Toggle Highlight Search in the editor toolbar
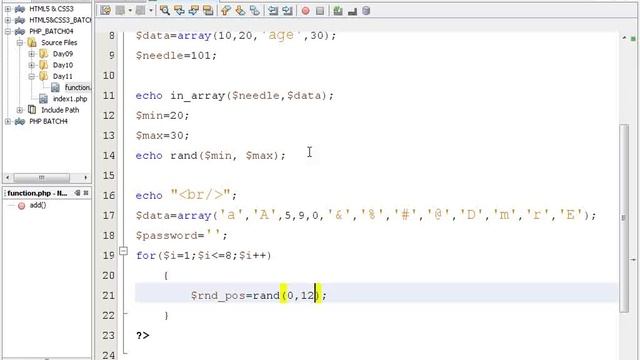 point(208,11)
